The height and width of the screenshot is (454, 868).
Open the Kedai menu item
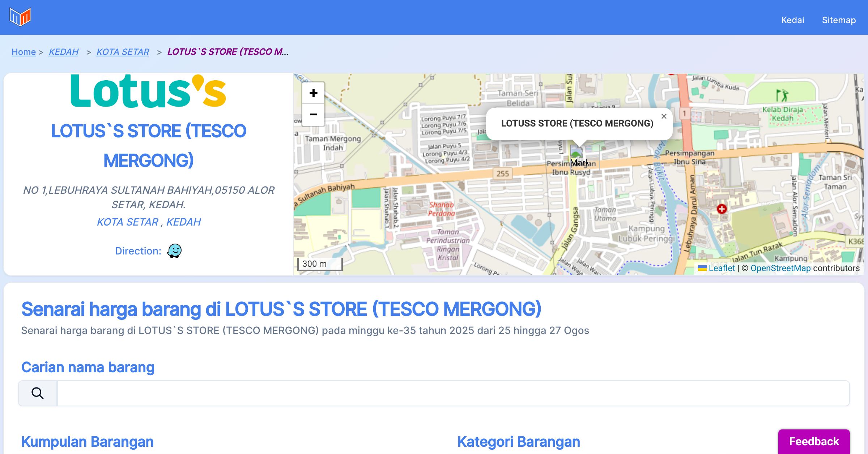[x=792, y=20]
